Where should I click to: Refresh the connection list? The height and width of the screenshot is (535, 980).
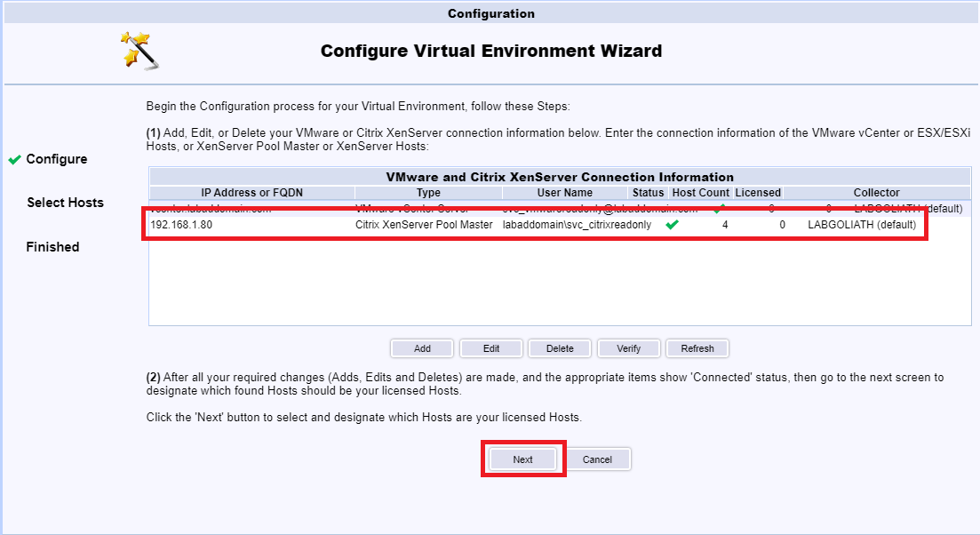tap(697, 348)
